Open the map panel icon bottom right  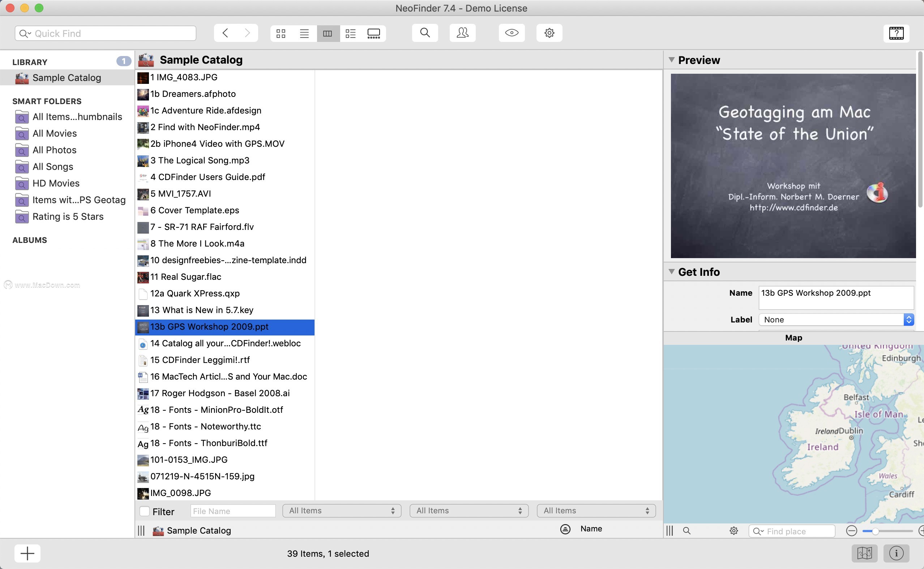[x=864, y=553]
